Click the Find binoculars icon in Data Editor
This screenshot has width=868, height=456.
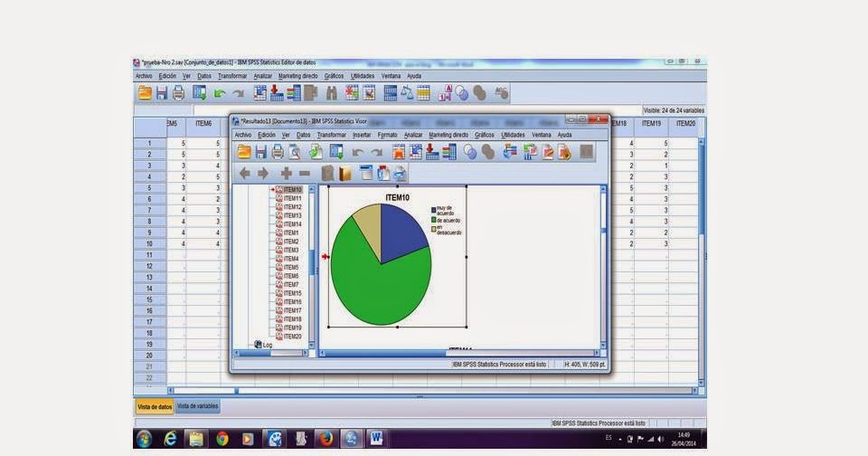(332, 93)
